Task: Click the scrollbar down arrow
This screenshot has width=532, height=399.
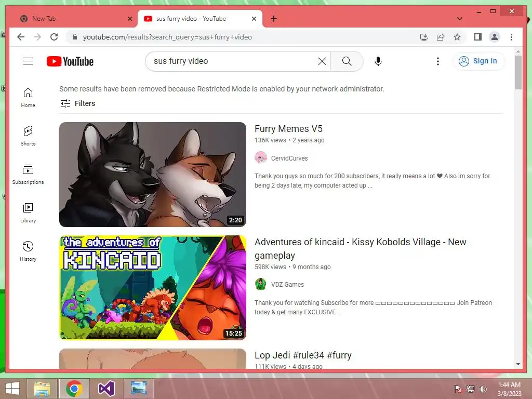Action: 518,364
